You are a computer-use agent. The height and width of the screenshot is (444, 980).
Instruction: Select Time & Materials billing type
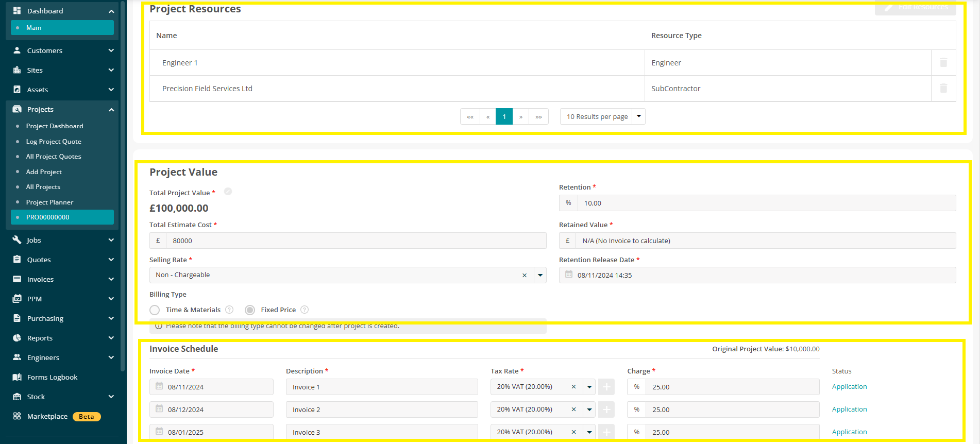coord(155,310)
